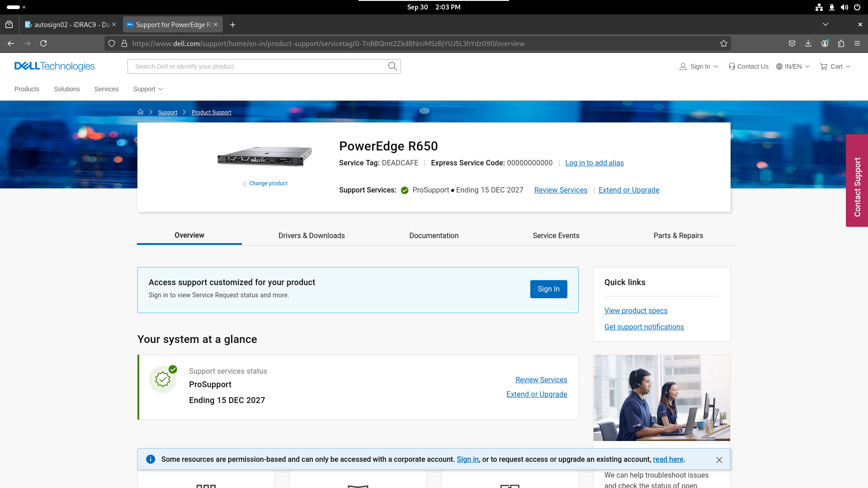This screenshot has height=488, width=868.
Task: Open the Firefox account icon
Action: pyautogui.click(x=825, y=43)
